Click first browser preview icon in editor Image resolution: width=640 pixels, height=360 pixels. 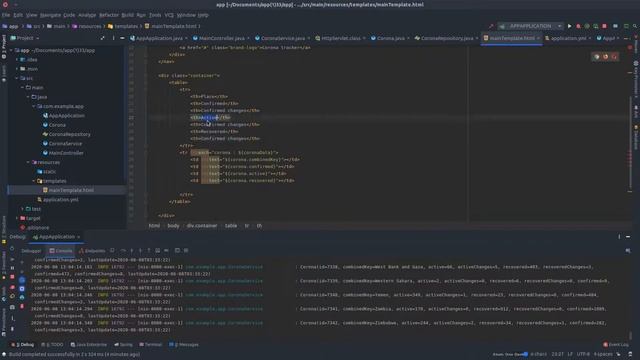(597, 57)
